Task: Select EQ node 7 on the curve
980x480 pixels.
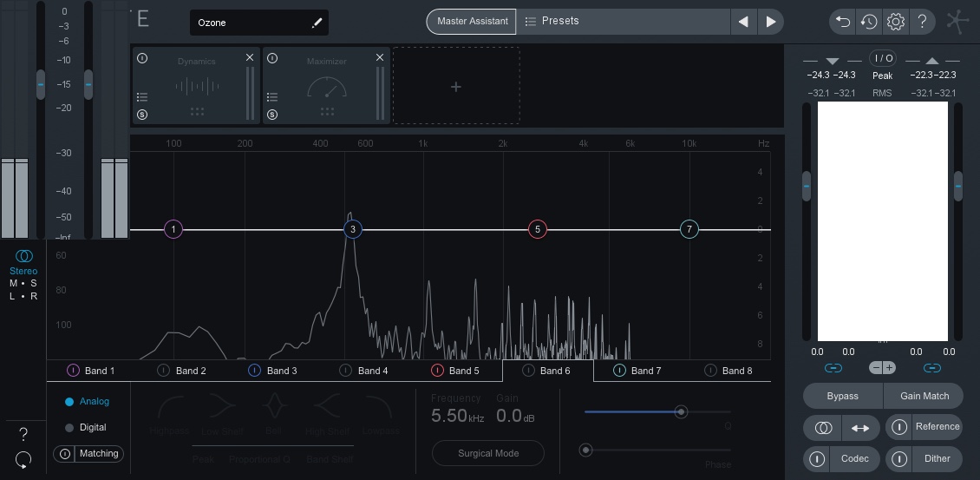Action: pyautogui.click(x=689, y=230)
